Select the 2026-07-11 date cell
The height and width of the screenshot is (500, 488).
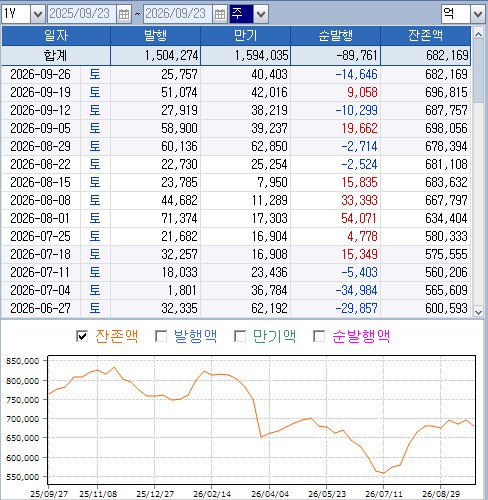41,272
